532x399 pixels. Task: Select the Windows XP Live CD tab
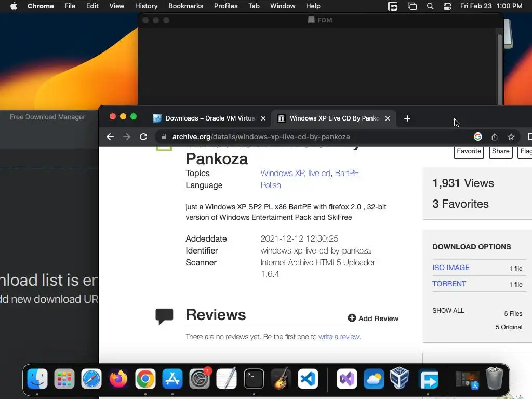334,118
